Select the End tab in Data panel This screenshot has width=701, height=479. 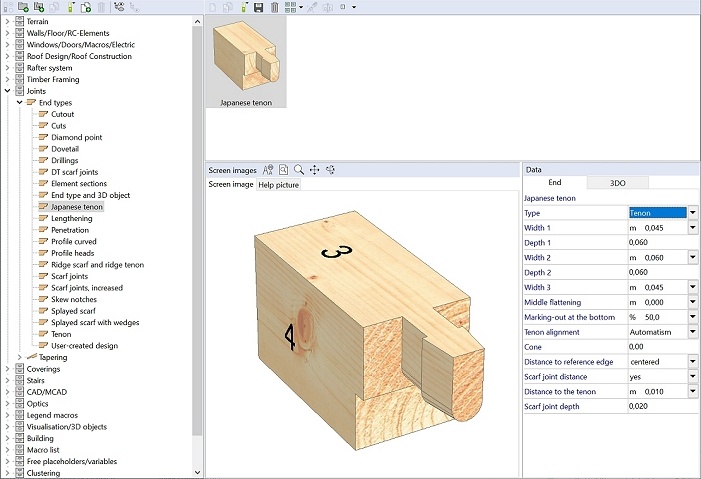[555, 182]
